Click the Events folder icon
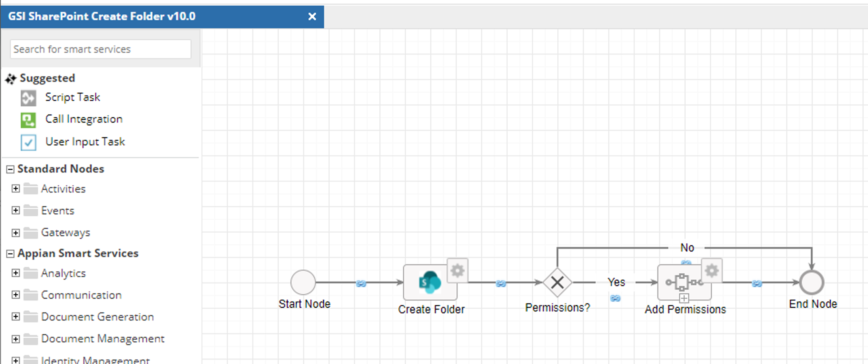The width and height of the screenshot is (868, 364). (31, 211)
